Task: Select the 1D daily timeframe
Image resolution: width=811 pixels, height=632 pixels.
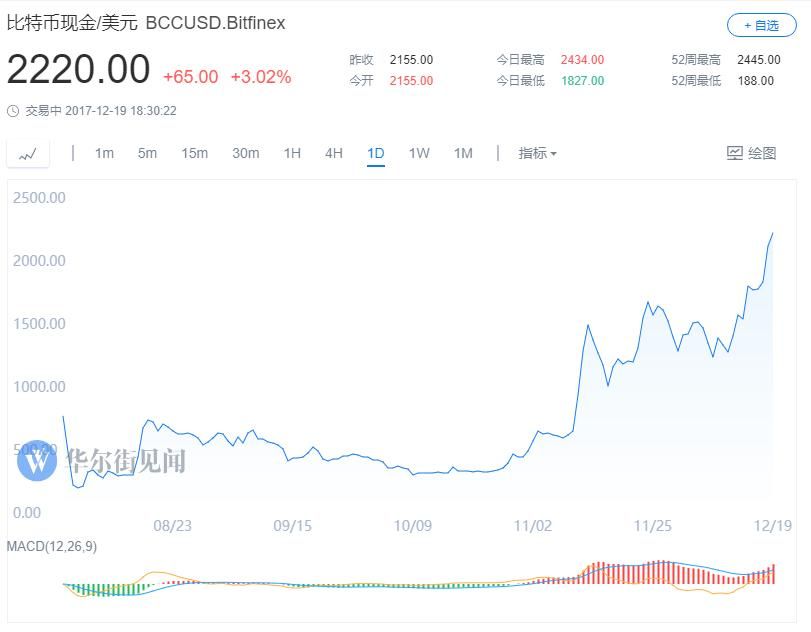Action: (376, 153)
